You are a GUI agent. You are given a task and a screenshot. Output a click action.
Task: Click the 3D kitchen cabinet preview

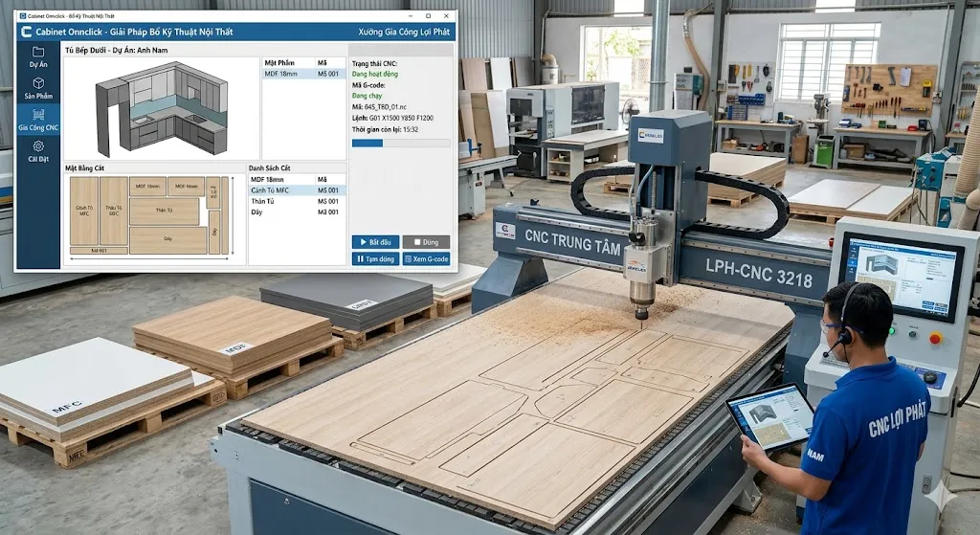[x=161, y=109]
